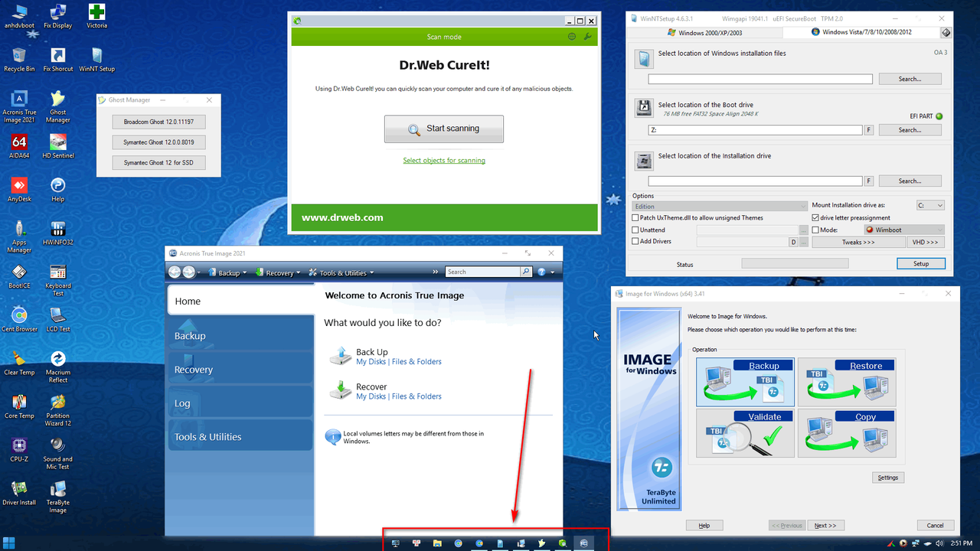Click the volume speaker tray icon

coord(939,543)
